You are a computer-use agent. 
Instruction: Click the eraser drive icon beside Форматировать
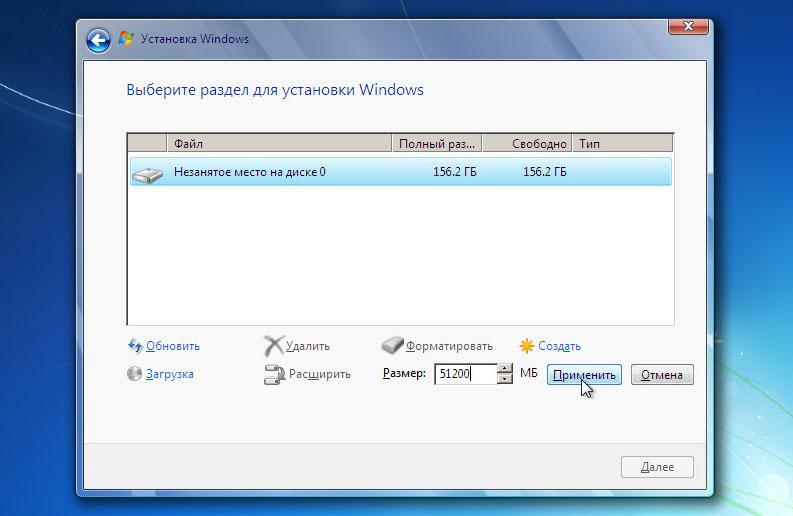pos(392,346)
